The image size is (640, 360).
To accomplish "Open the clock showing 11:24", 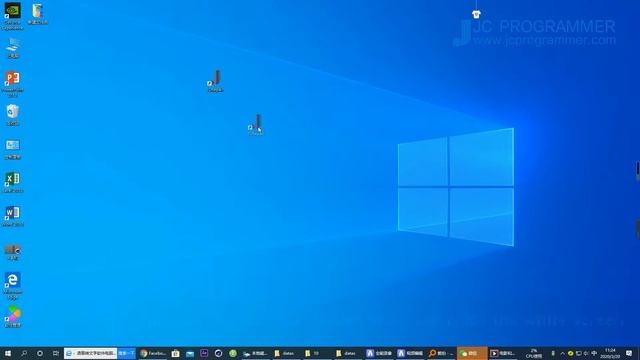I will tap(610, 353).
